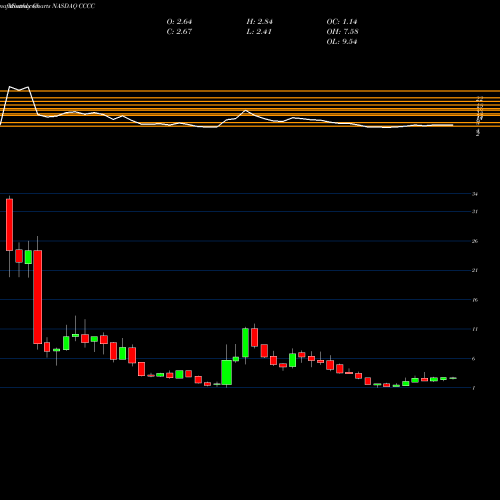500x500 pixels.
Task: Click the 21 price axis label
Action: (x=475, y=270)
